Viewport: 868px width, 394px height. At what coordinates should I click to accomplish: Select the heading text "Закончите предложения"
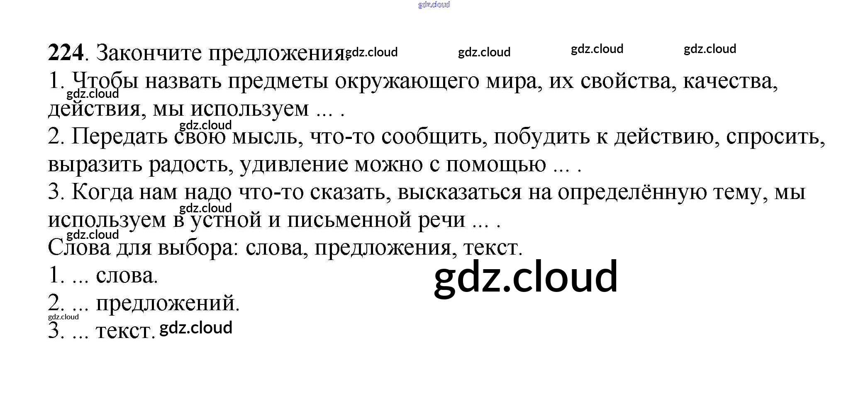coord(220,53)
